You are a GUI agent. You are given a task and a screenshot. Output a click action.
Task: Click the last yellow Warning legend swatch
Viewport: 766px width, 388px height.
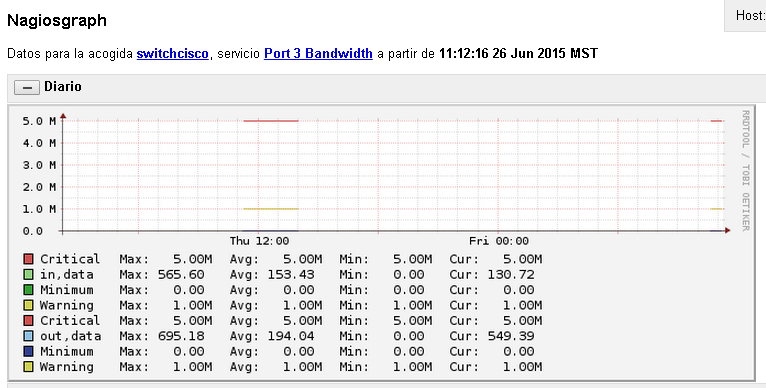pos(28,366)
